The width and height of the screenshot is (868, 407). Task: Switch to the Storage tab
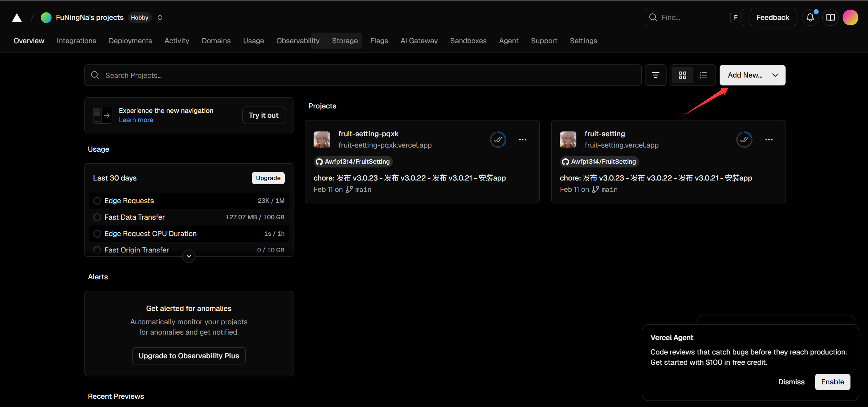pyautogui.click(x=345, y=41)
